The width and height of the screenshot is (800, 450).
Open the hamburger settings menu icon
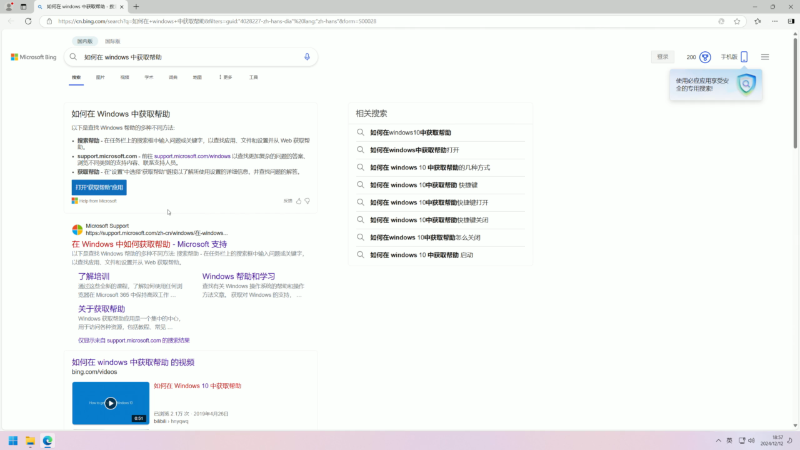764,57
